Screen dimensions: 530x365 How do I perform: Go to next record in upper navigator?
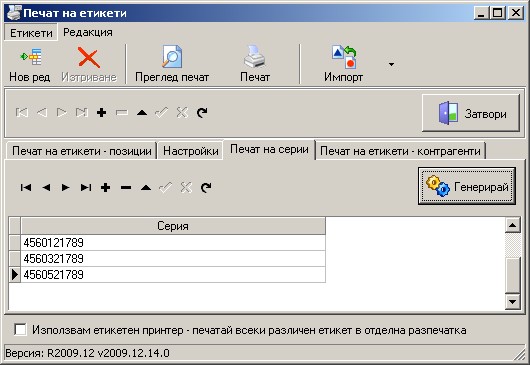62,113
